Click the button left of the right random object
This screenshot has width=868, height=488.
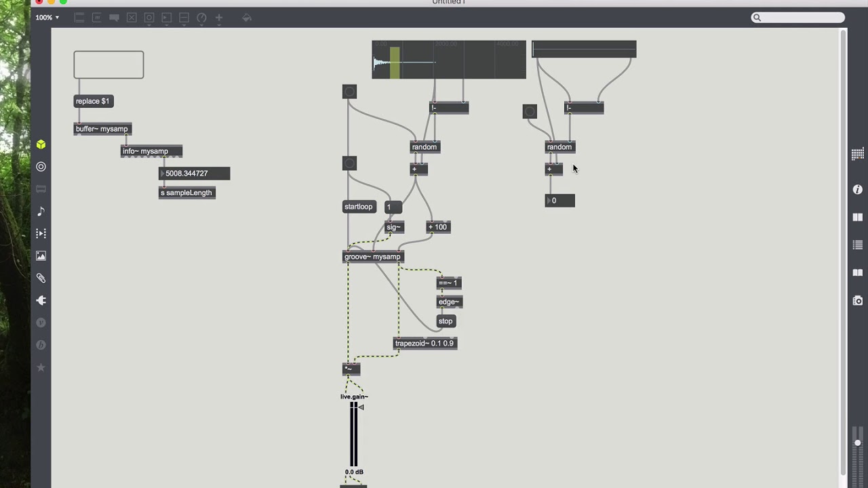tap(530, 111)
